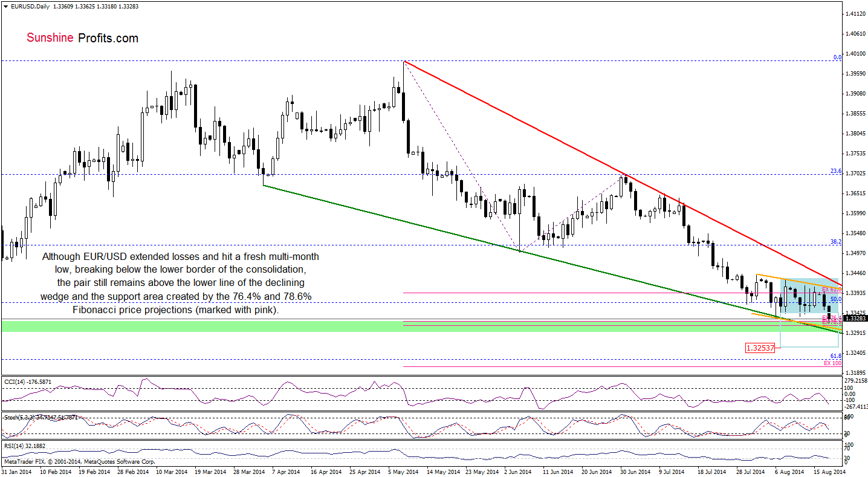Click the black current price tag 1.33283

[x=856, y=318]
